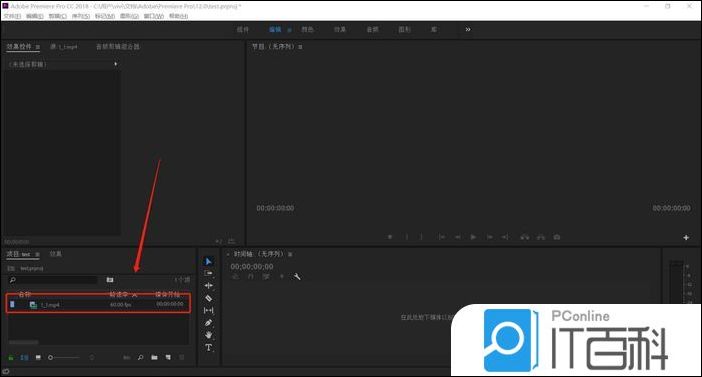Image resolution: width=702 pixels, height=377 pixels.
Task: Toggle insert sequences as nests button
Action: pos(235,277)
